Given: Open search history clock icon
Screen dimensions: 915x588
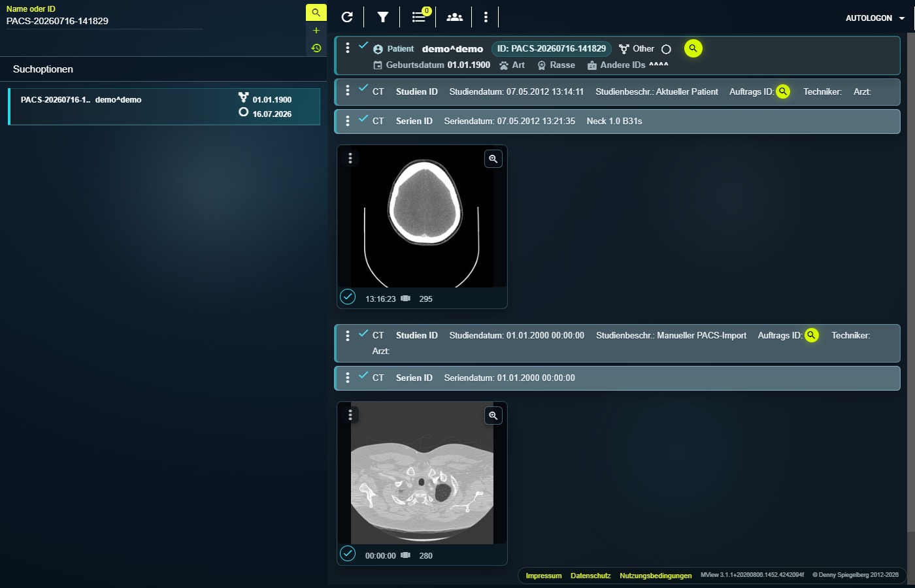Looking at the screenshot, I should point(316,48).
